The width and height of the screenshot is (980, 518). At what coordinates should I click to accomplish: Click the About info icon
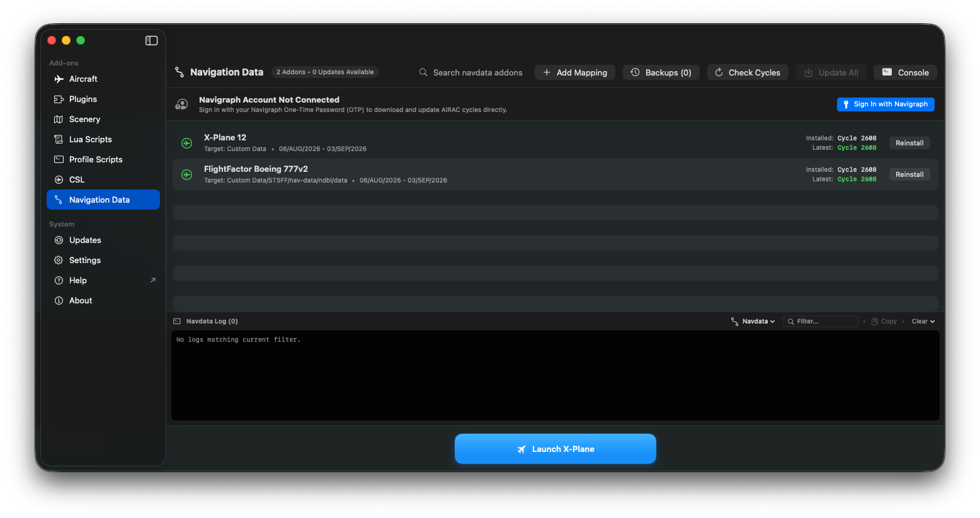pos(59,300)
